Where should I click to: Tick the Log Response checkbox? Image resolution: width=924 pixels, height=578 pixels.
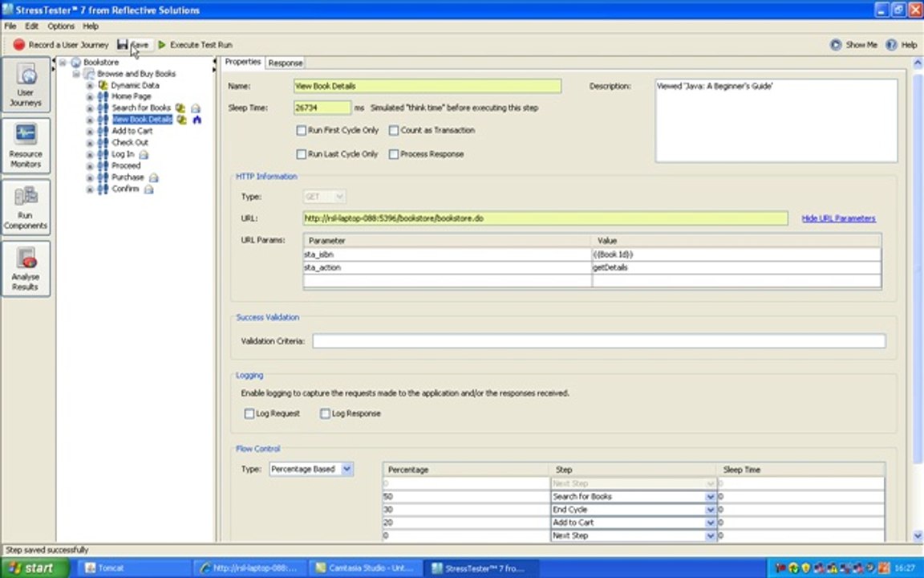(325, 413)
